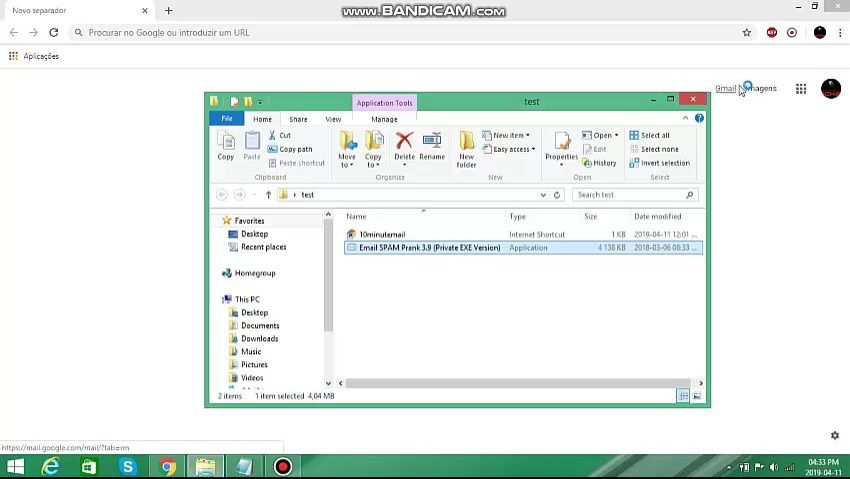The width and height of the screenshot is (850, 479).
Task: Switch to the Home ribbon tab
Action: click(262, 119)
